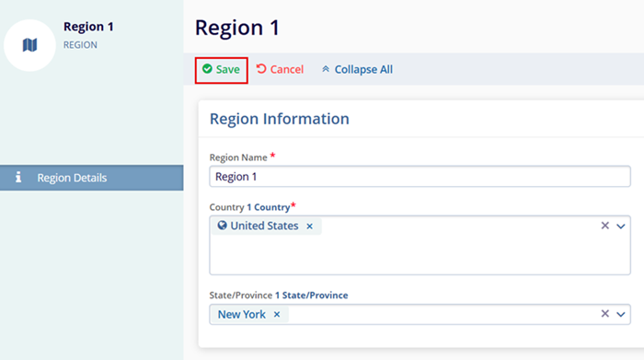Click the Region Information section header
This screenshot has height=360, width=644.
pyautogui.click(x=280, y=119)
